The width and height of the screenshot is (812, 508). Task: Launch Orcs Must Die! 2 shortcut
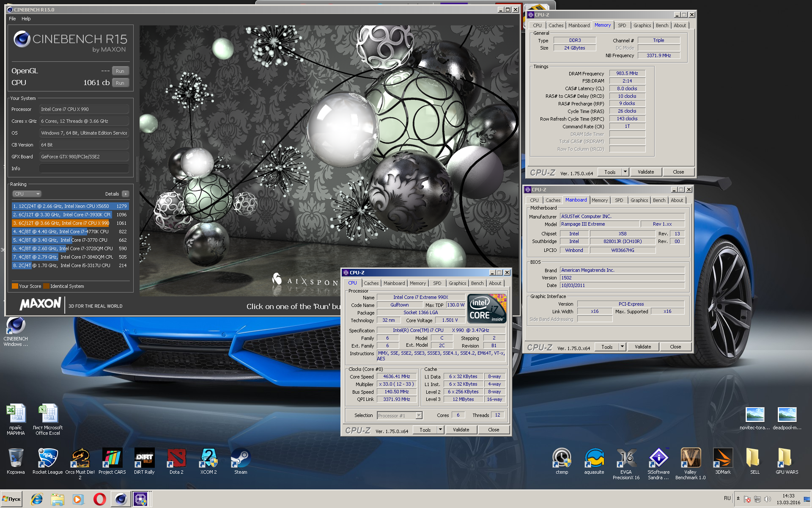pyautogui.click(x=80, y=464)
